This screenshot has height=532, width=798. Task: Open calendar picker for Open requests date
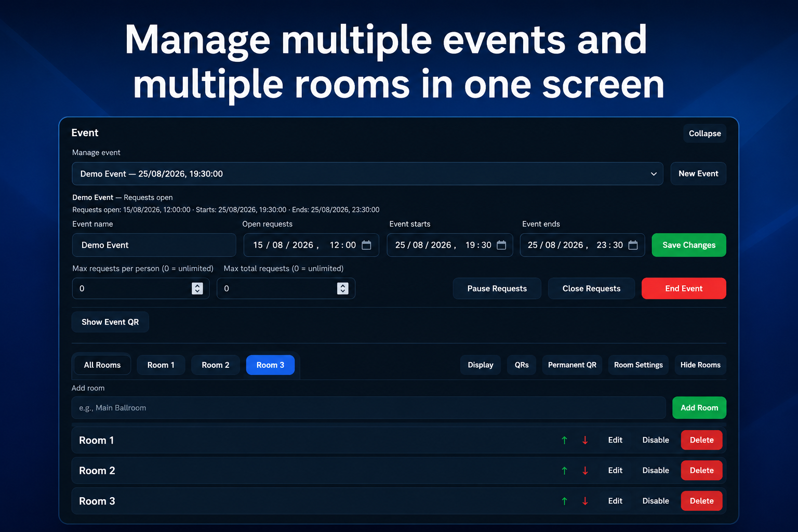366,245
